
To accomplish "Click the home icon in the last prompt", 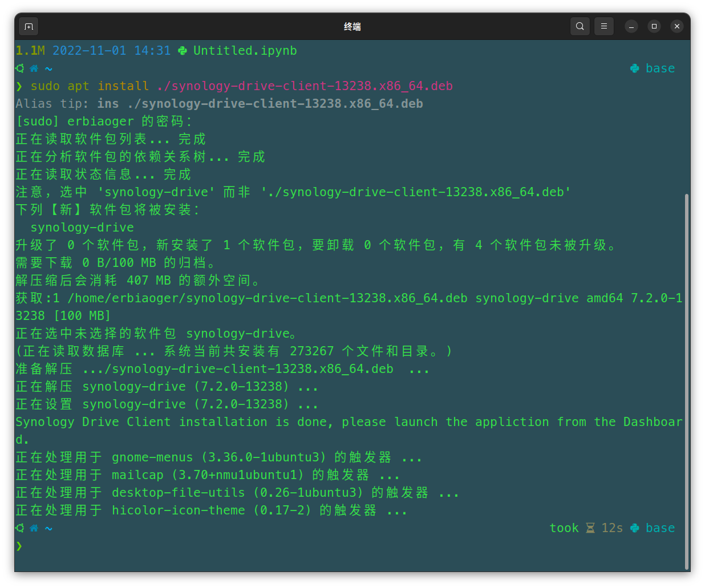I will 34,528.
